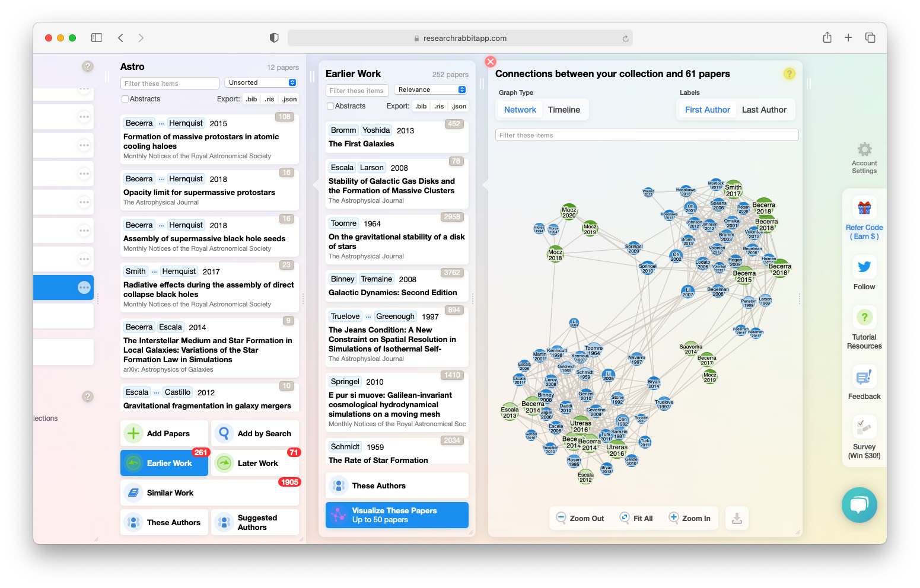This screenshot has width=920, height=588.
Task: Open Account Settings gear icon
Action: (865, 149)
